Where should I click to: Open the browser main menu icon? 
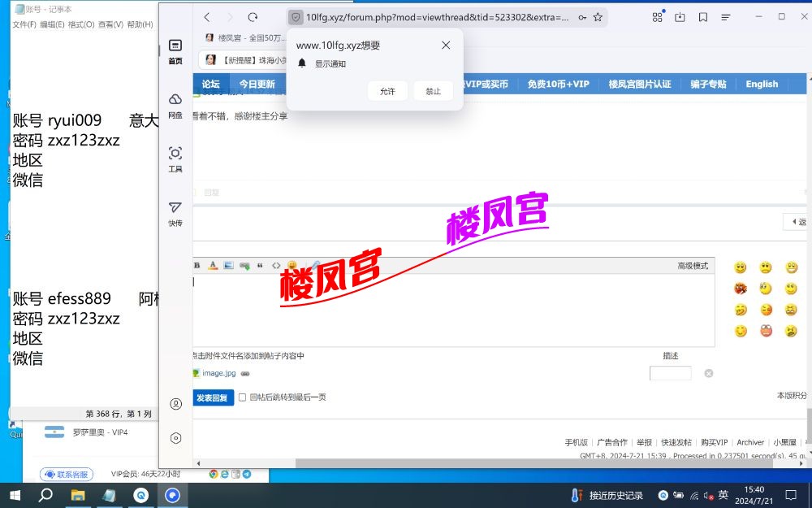coord(726,17)
